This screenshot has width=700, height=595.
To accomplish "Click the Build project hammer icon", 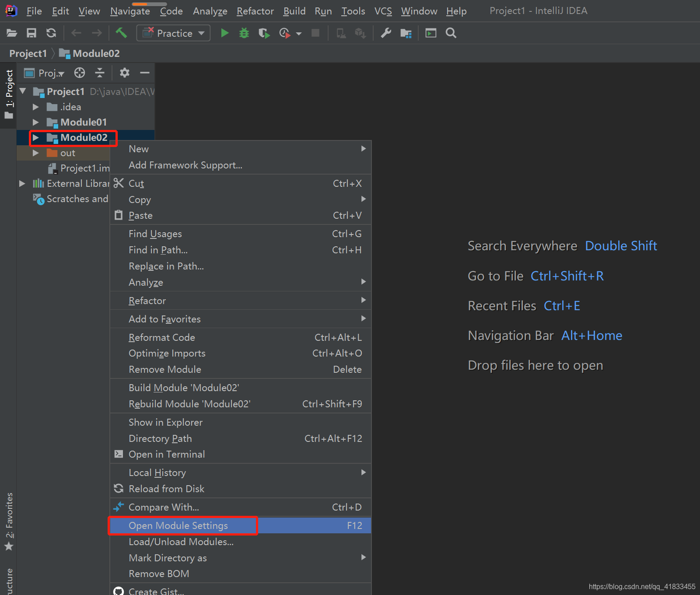I will tap(121, 33).
